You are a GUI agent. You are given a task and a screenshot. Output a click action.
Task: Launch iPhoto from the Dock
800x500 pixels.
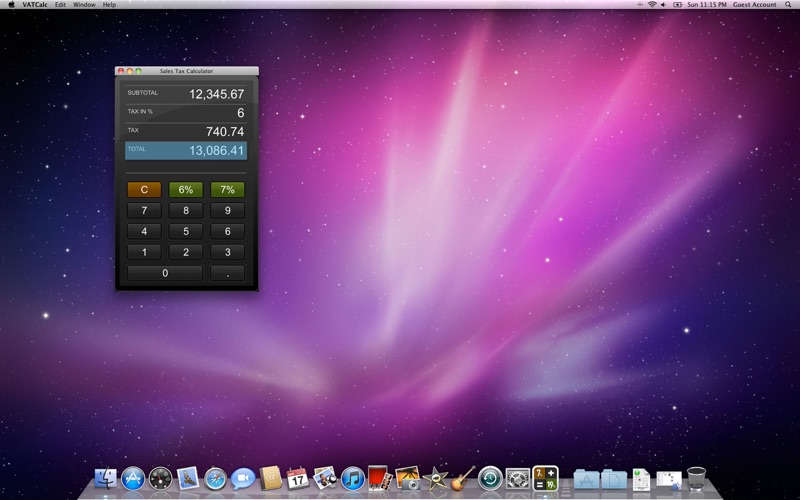coord(408,478)
